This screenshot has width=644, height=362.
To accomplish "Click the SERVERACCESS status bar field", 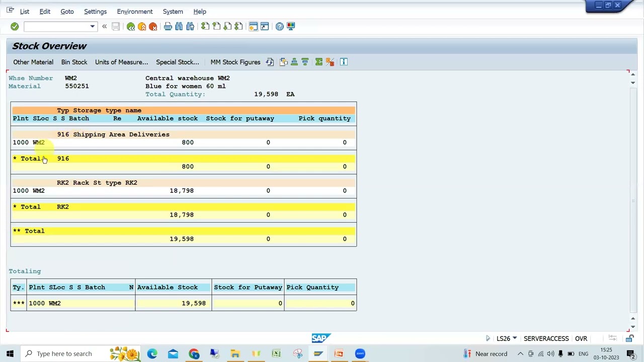I will [546, 338].
